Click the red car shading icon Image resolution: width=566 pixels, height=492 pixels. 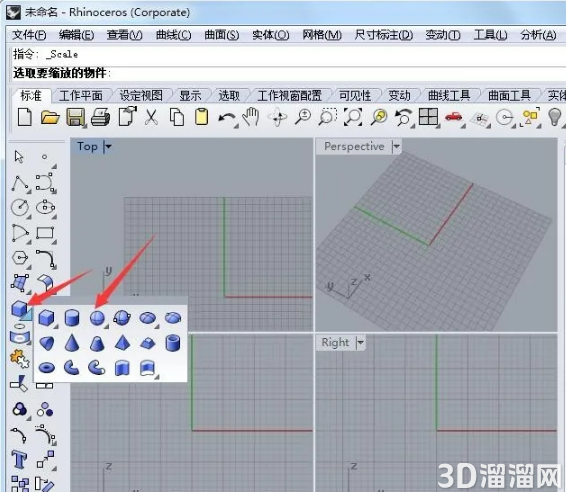(x=454, y=117)
